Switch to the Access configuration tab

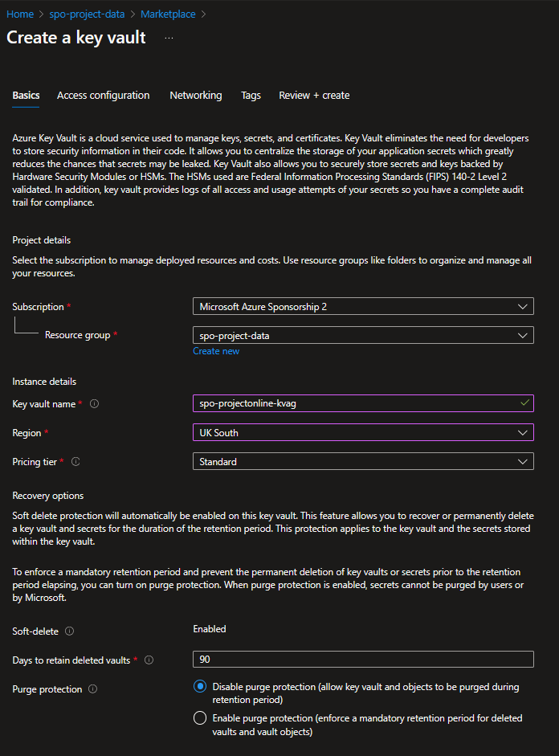pos(103,95)
